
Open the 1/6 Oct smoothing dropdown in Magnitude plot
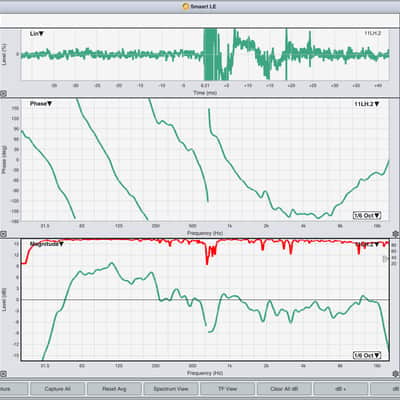pos(367,356)
